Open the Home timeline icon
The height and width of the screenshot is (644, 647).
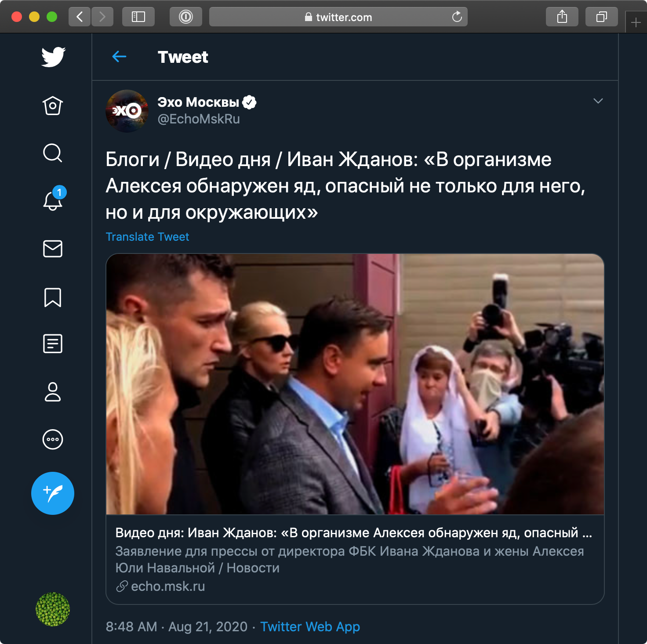coord(53,105)
